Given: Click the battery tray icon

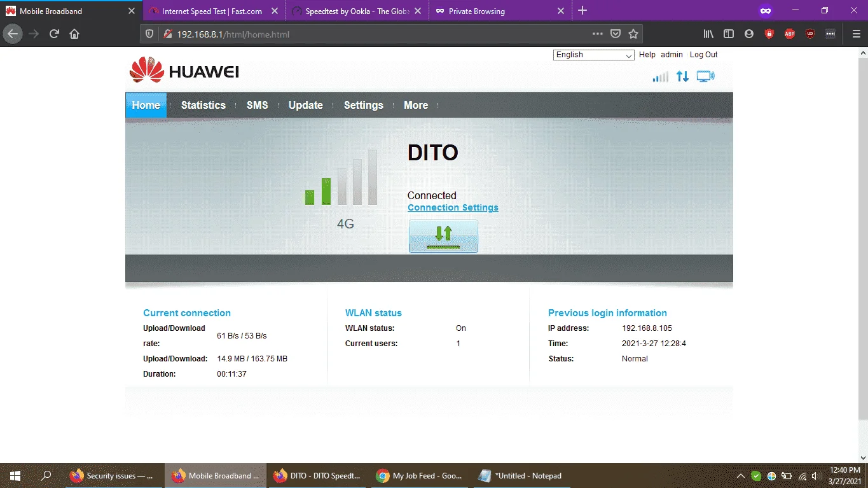Looking at the screenshot, I should pos(787,476).
